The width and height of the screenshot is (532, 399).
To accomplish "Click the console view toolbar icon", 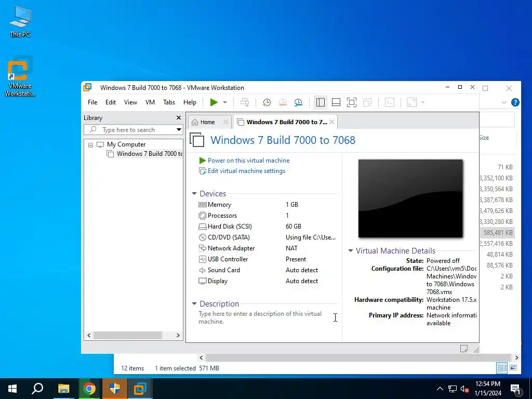I will pos(390,102).
